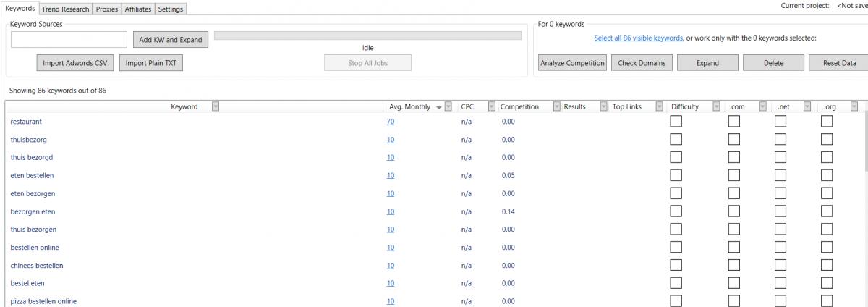Viewport: 868px width, 307px height.
Task: Click the 0.05 competition value
Action: [x=508, y=175]
